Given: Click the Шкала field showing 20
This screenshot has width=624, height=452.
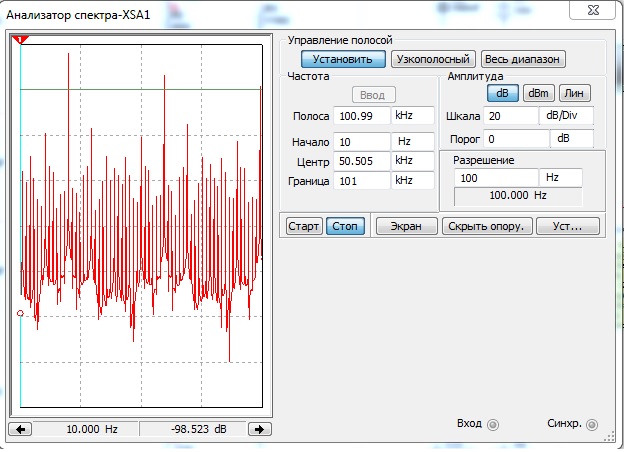Looking at the screenshot, I should 511,116.
